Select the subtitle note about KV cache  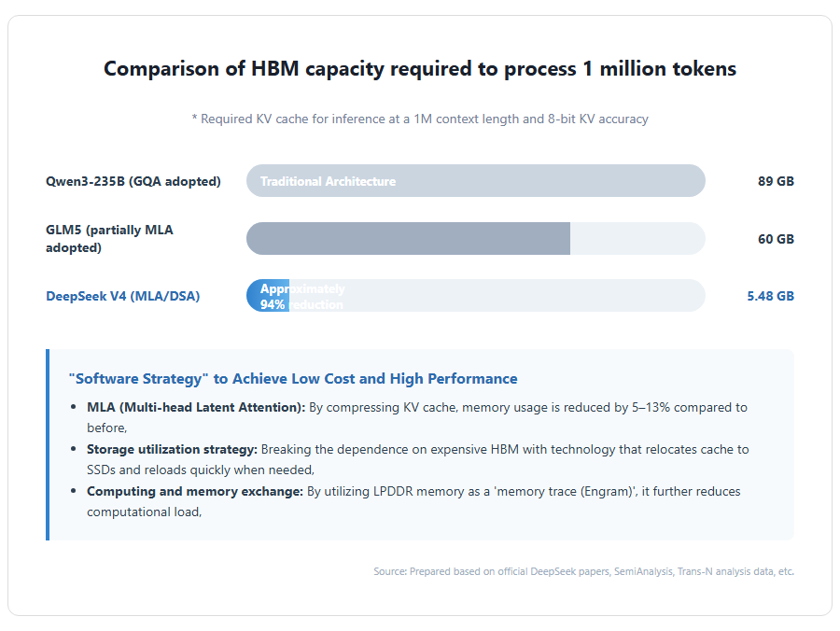click(419, 119)
